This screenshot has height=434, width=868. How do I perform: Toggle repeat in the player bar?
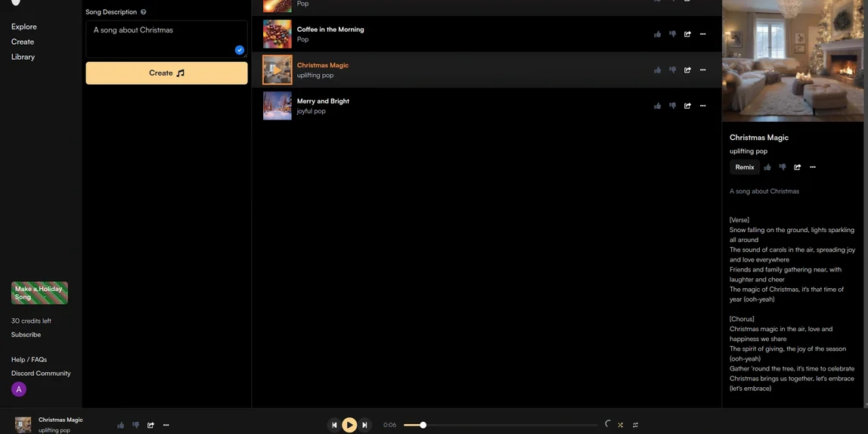pyautogui.click(x=635, y=425)
